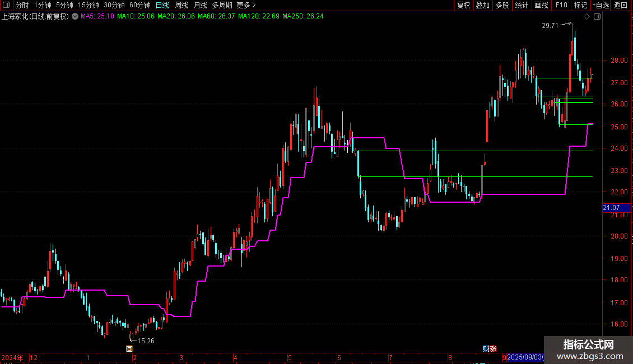Click the 26.00 price axis label
The height and width of the screenshot is (364, 633).
(x=619, y=104)
